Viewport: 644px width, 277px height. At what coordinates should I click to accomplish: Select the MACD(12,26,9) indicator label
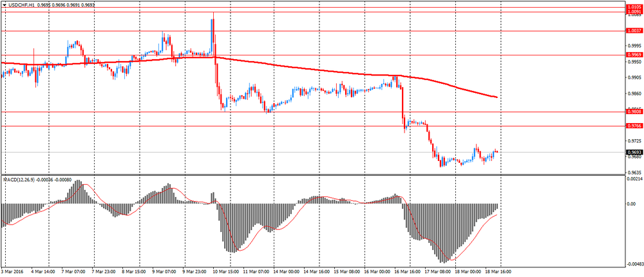[20, 180]
